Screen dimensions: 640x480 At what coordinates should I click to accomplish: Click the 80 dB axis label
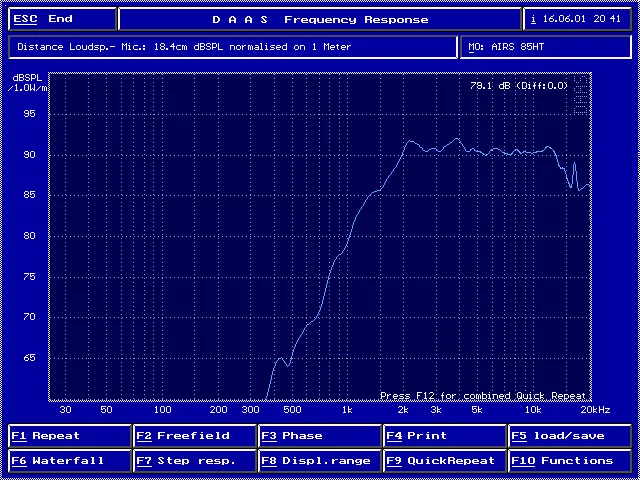29,236
